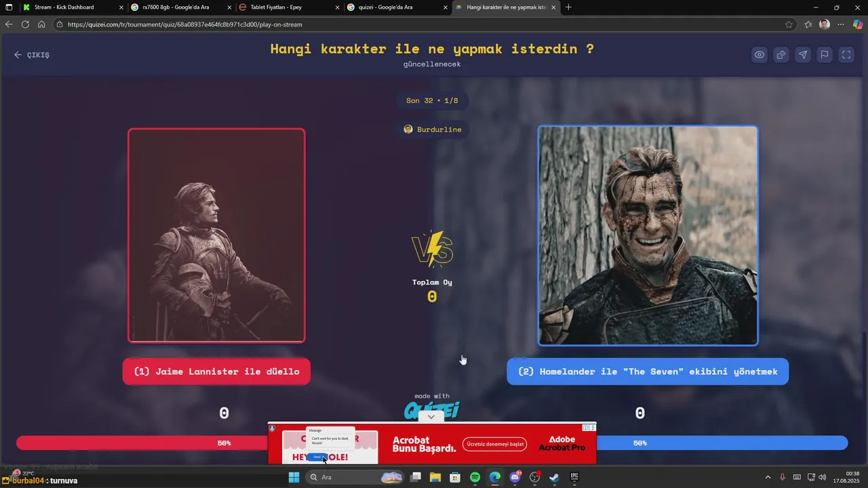The height and width of the screenshot is (488, 868).
Task: Open Steam from taskbar
Action: click(554, 477)
